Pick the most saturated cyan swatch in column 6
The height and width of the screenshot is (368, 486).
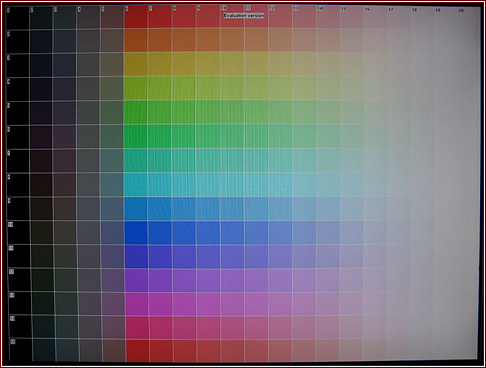pos(136,185)
